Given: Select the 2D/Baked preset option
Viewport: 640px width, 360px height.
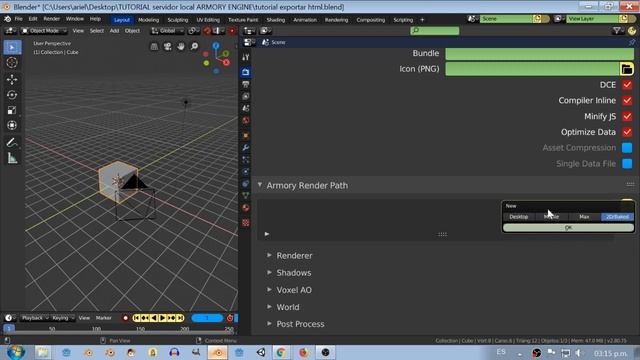Looking at the screenshot, I should 617,217.
